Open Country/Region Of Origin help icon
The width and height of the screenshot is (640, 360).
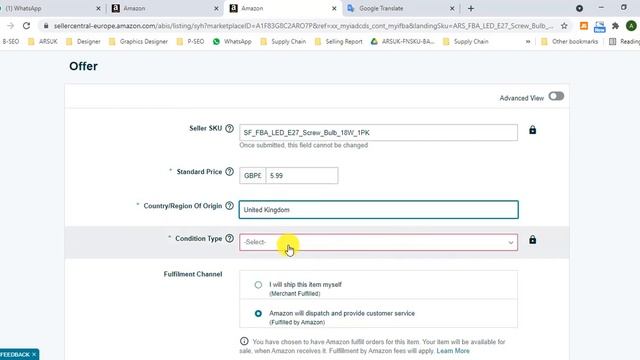(x=229, y=206)
